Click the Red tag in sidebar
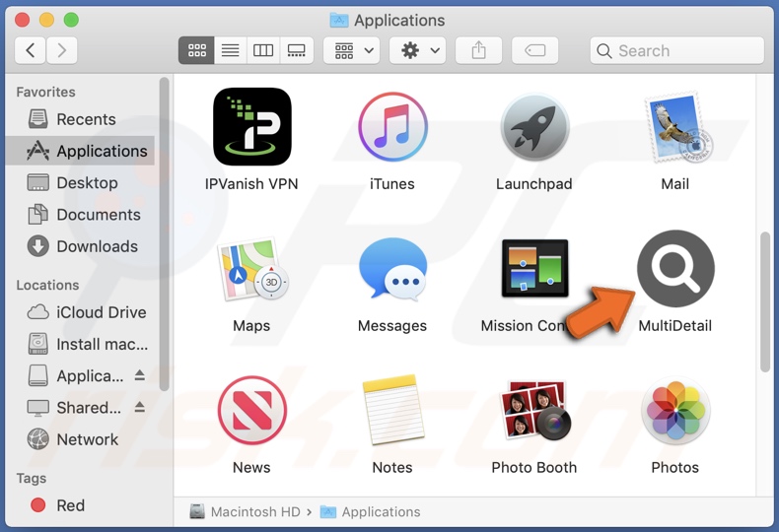The width and height of the screenshot is (779, 532). click(x=70, y=505)
